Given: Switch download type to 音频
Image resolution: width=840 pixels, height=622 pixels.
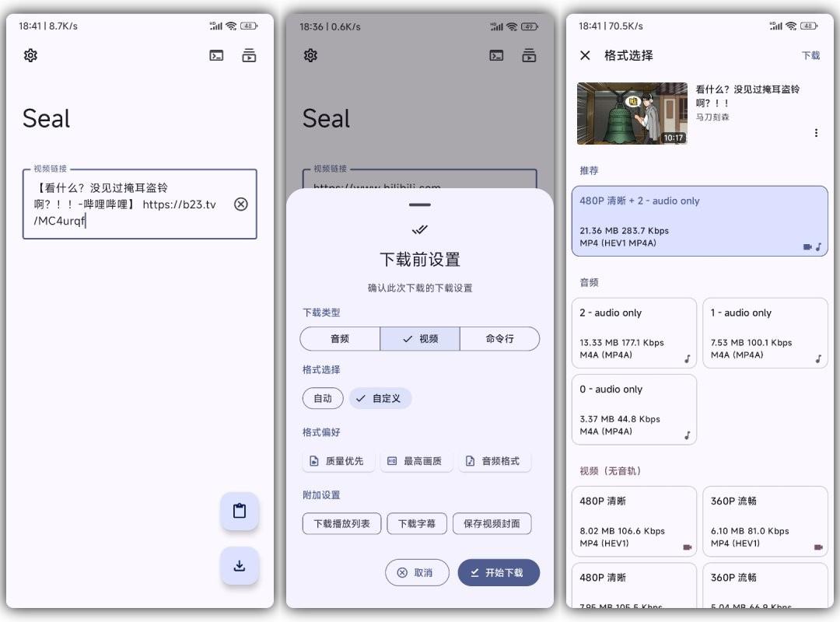Looking at the screenshot, I should (340, 339).
